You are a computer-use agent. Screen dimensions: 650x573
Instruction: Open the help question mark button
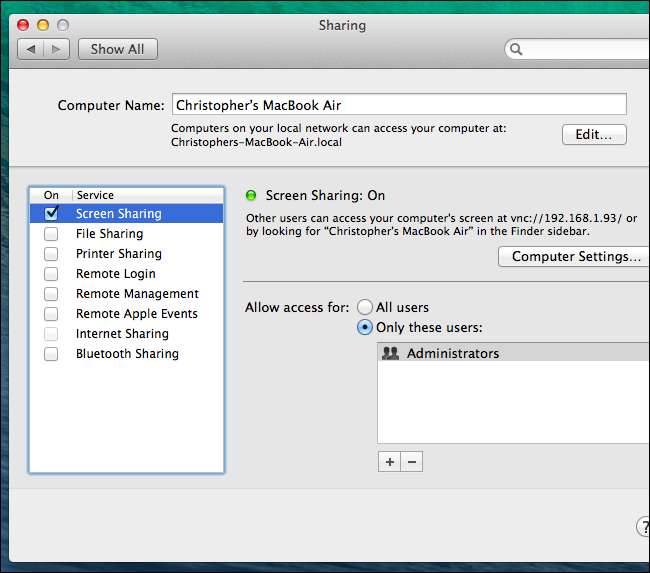click(643, 526)
